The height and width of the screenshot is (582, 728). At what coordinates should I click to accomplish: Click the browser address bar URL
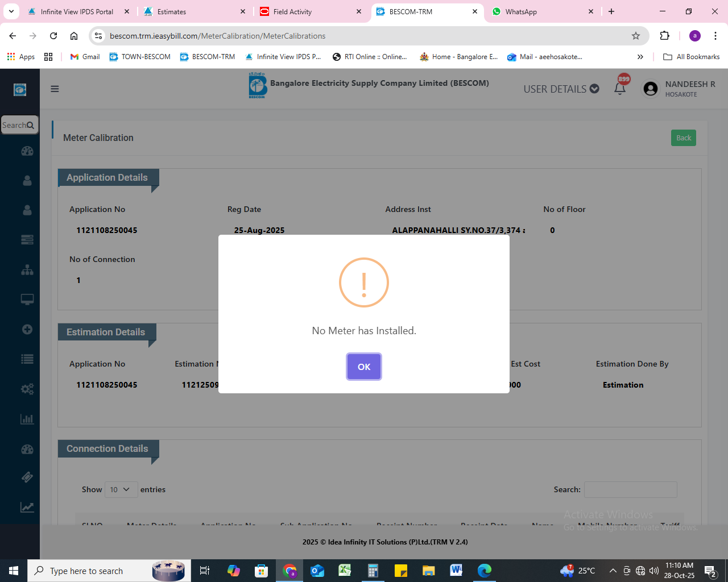(x=217, y=36)
